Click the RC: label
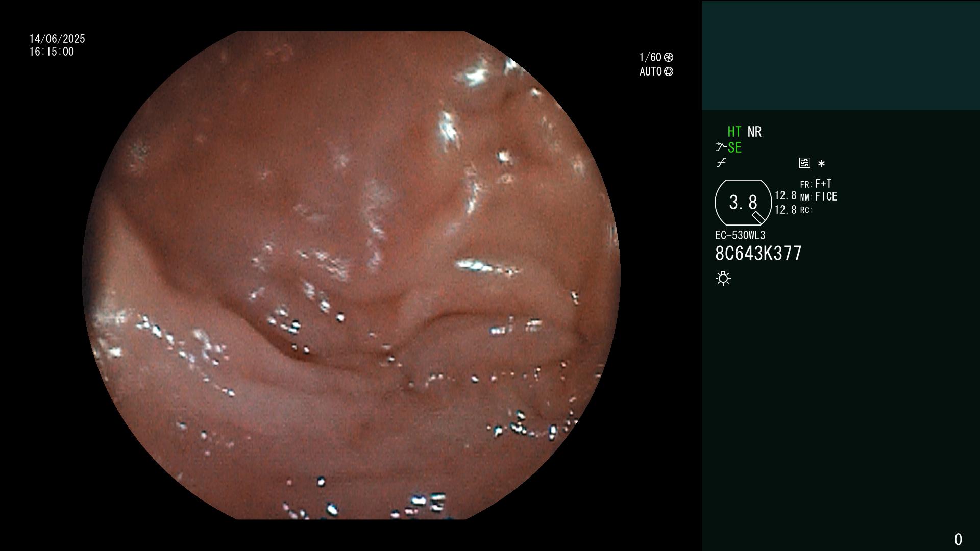This screenshot has width=980, height=551. (806, 210)
